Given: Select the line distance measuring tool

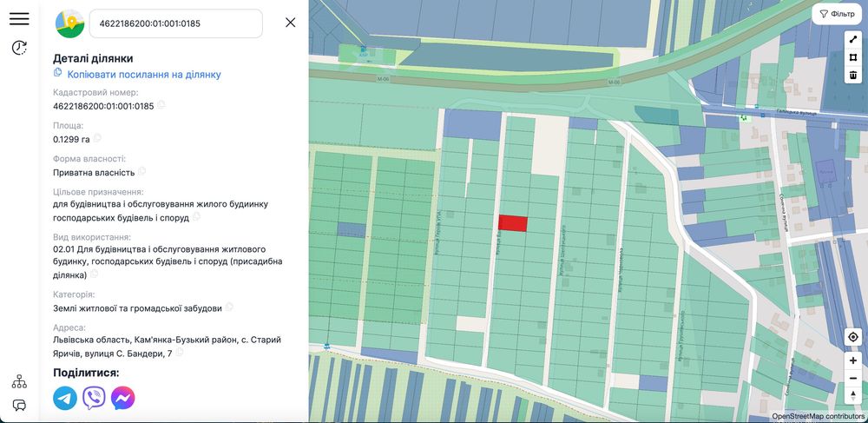Looking at the screenshot, I should [853, 39].
